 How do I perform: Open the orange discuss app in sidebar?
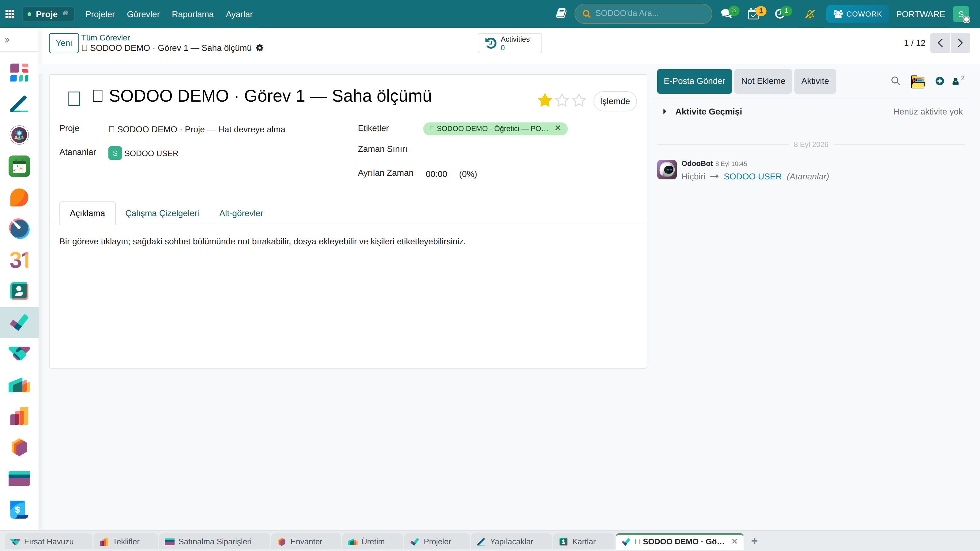(x=19, y=197)
